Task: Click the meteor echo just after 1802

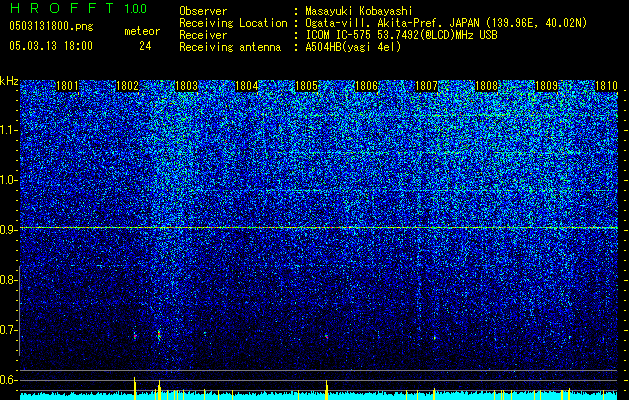Action: pyautogui.click(x=135, y=335)
